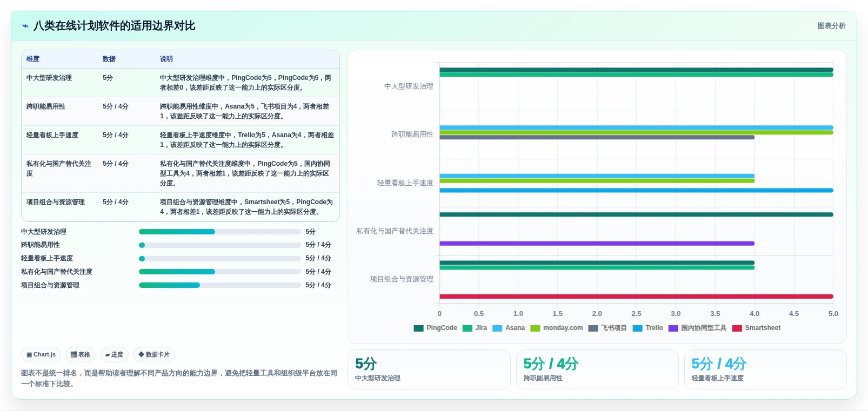Image resolution: width=868 pixels, height=411 pixels.
Task: Click the 项目组合与资源管理 progress bar
Action: coord(219,285)
